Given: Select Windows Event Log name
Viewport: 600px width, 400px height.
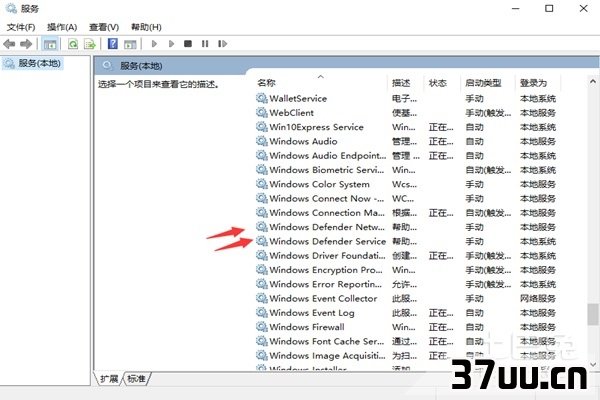Looking at the screenshot, I should pos(312,313).
